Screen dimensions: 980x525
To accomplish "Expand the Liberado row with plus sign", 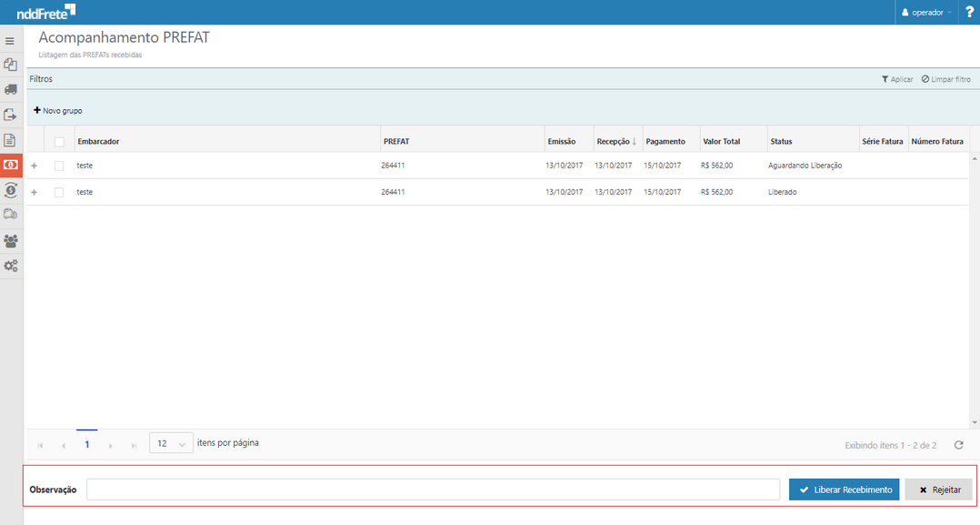I will 35,192.
